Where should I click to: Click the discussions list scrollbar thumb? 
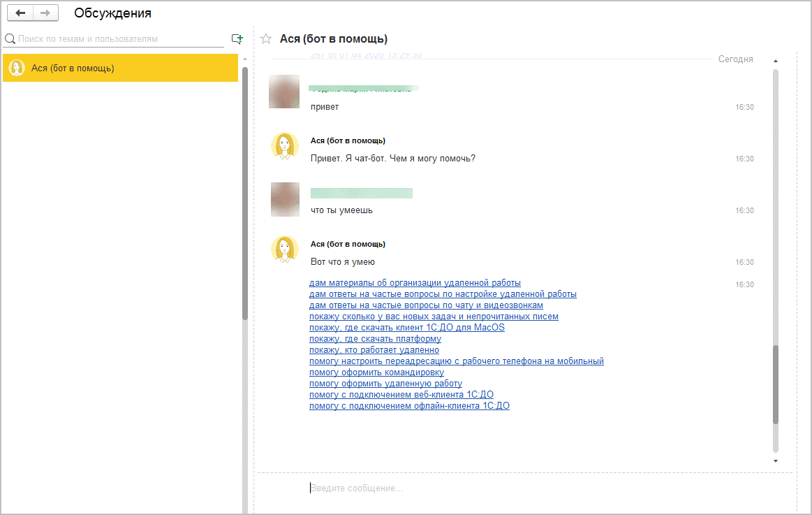[245, 192]
